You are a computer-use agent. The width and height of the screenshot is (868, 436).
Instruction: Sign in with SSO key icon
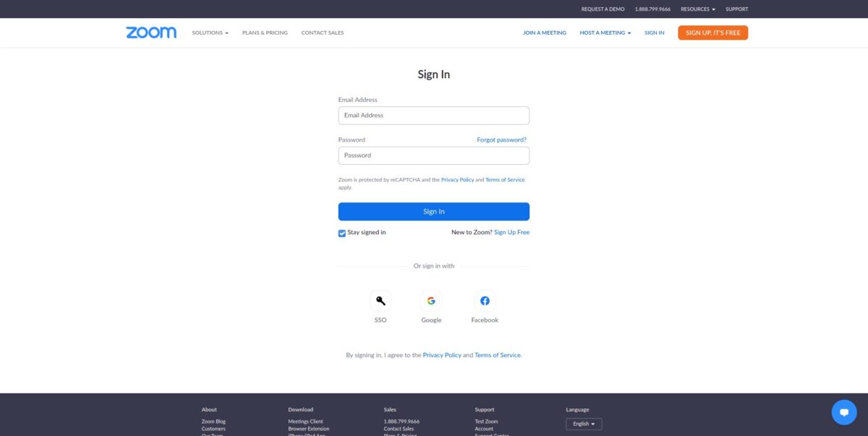point(380,301)
